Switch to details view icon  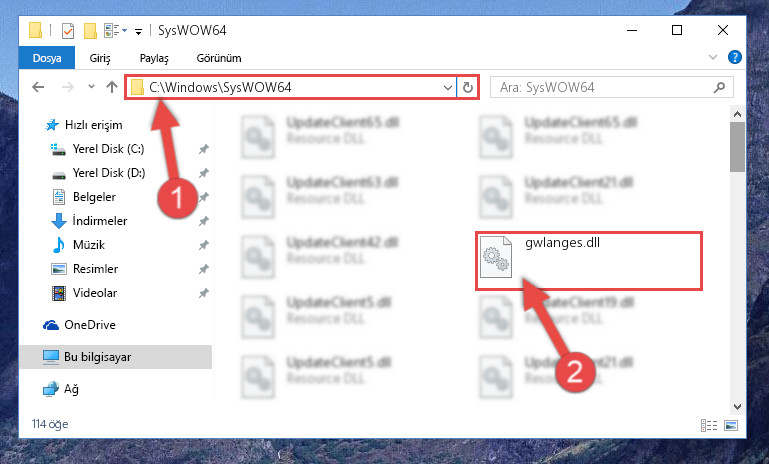coord(709,425)
